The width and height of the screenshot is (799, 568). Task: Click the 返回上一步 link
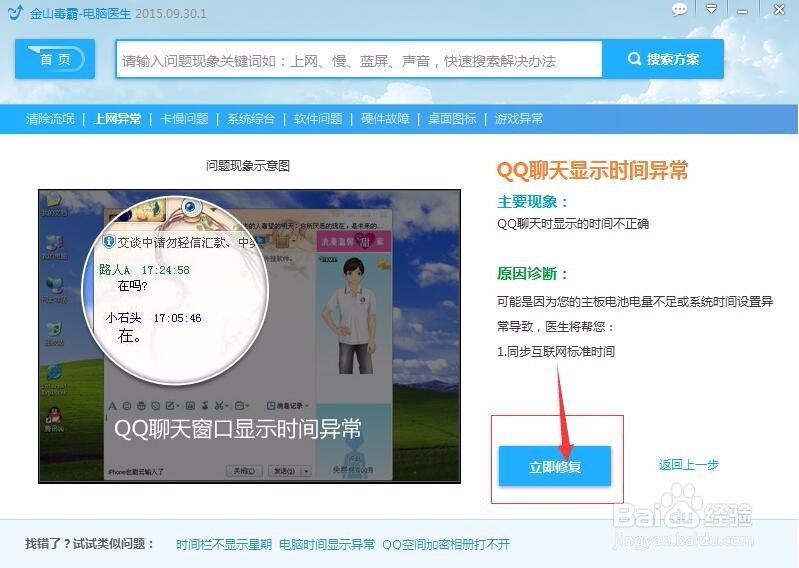(x=688, y=464)
